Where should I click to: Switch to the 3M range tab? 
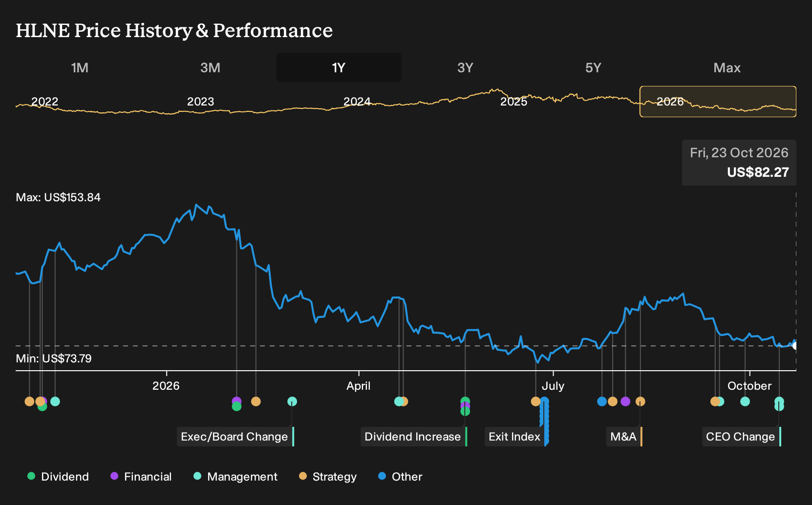pyautogui.click(x=210, y=67)
